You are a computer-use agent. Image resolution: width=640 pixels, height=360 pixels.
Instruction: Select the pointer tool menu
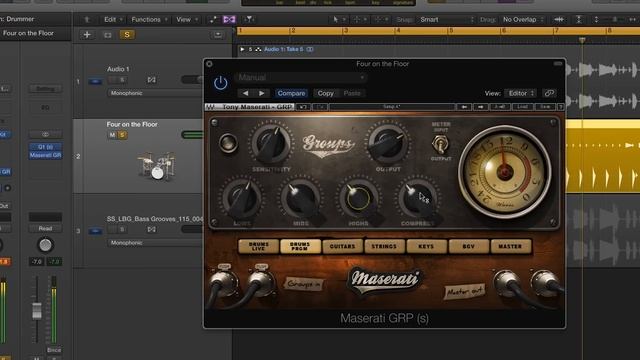pyautogui.click(x=338, y=19)
